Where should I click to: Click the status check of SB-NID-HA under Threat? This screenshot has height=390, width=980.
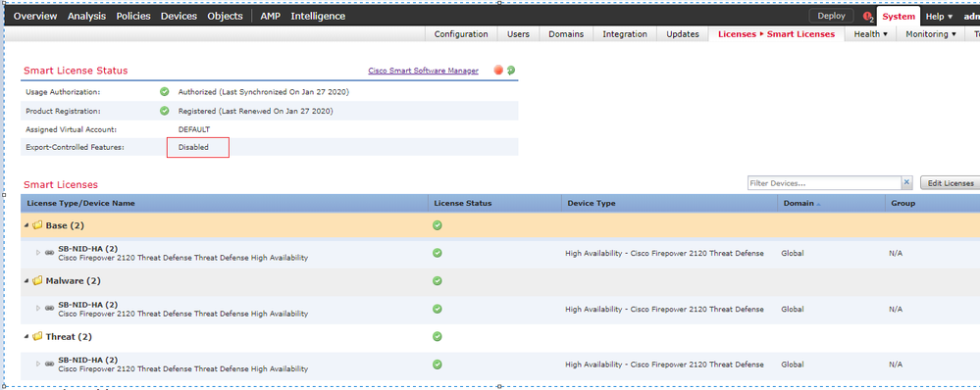pos(438,364)
